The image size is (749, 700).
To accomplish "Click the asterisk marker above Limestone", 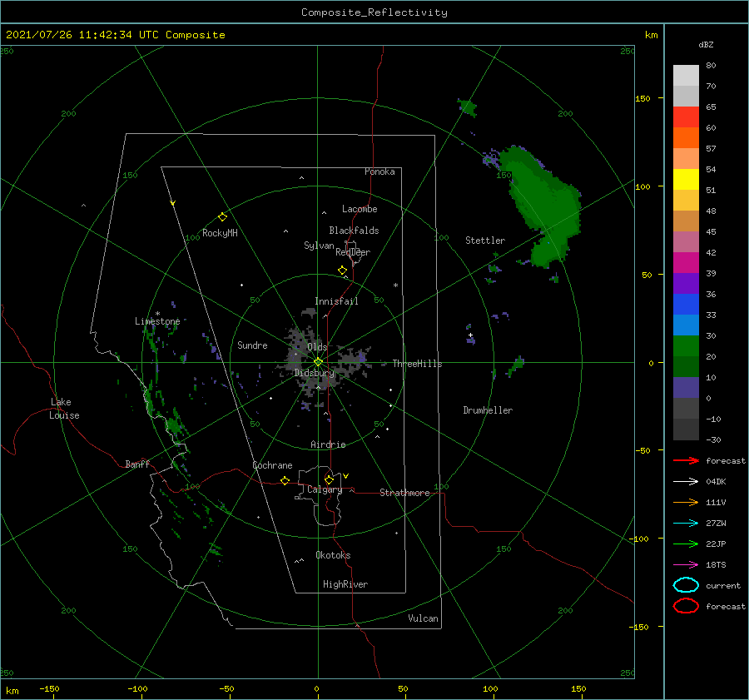I will [157, 314].
